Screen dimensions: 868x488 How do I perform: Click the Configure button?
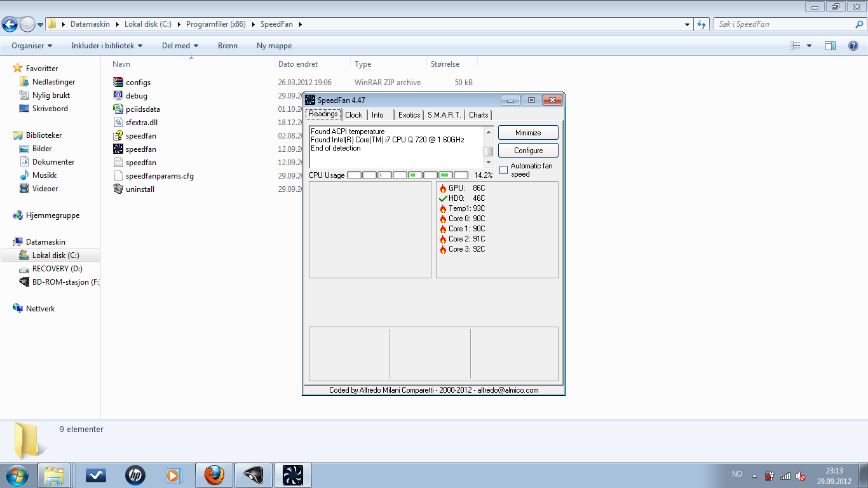click(528, 151)
